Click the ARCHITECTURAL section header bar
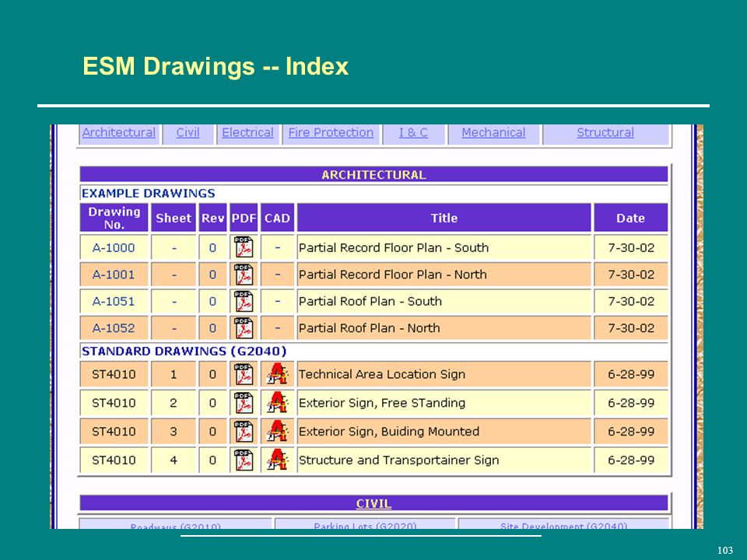Viewport: 747px width, 560px height. click(373, 174)
